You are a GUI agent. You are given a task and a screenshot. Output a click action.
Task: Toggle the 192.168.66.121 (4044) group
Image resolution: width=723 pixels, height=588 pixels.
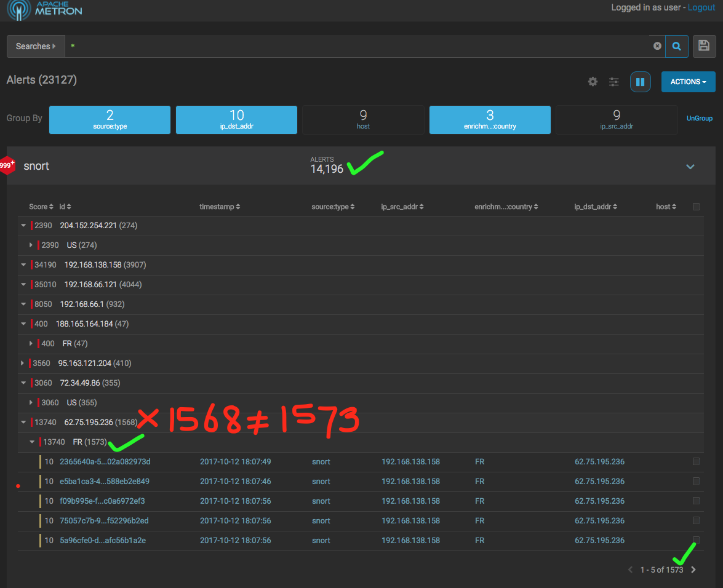click(23, 284)
